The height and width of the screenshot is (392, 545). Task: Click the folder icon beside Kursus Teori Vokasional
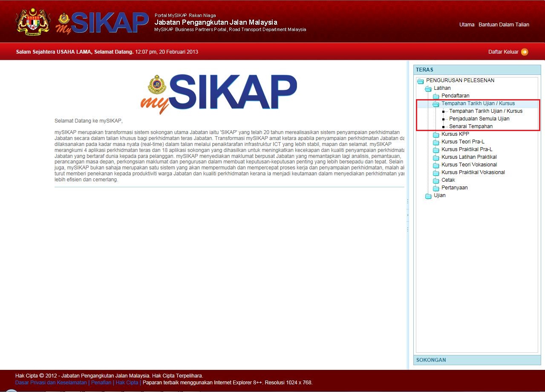[436, 165]
